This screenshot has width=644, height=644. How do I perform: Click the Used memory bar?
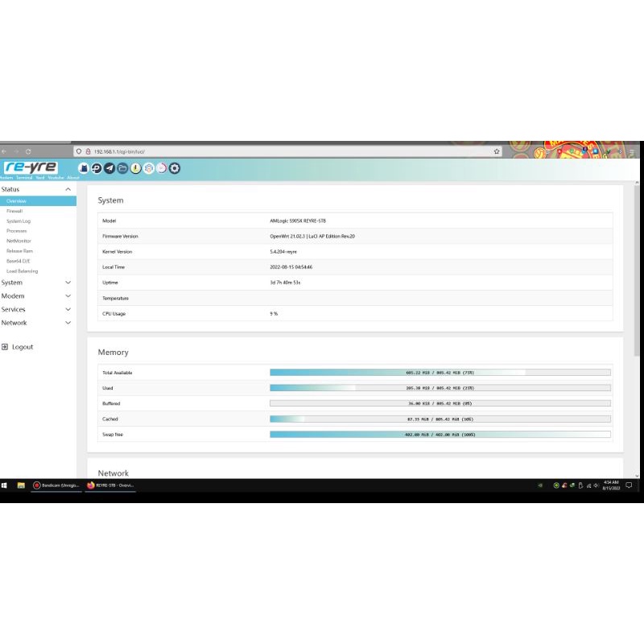(440, 388)
